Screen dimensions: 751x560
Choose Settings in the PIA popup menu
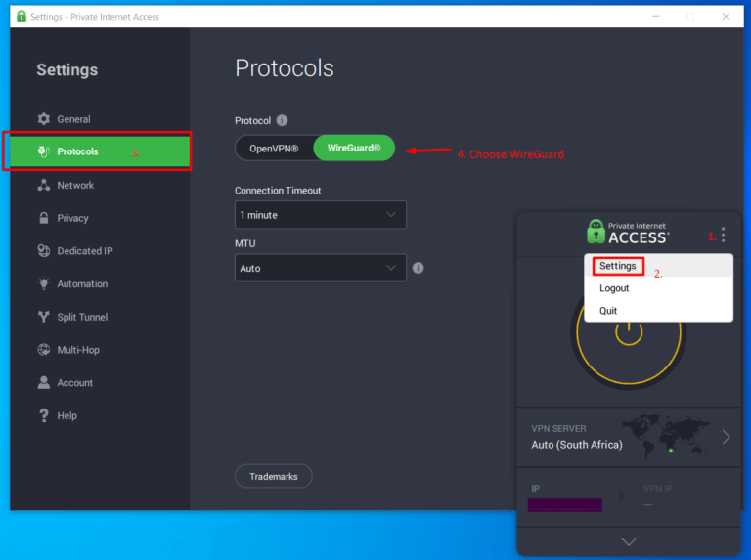(658, 266)
